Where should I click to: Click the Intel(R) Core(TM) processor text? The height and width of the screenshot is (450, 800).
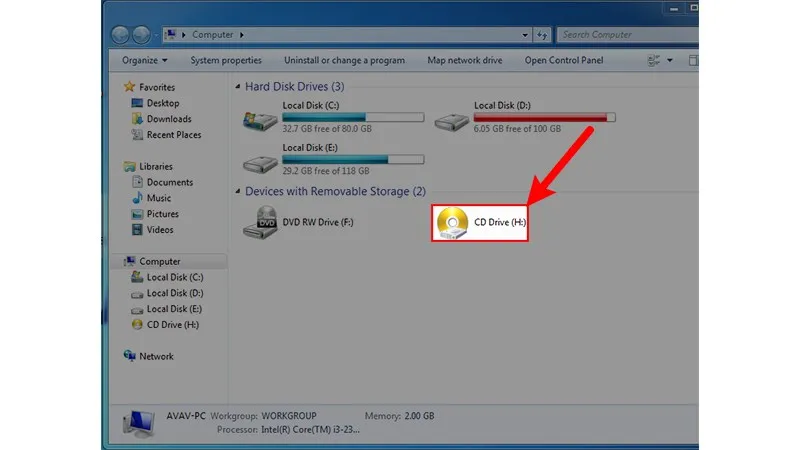[310, 430]
